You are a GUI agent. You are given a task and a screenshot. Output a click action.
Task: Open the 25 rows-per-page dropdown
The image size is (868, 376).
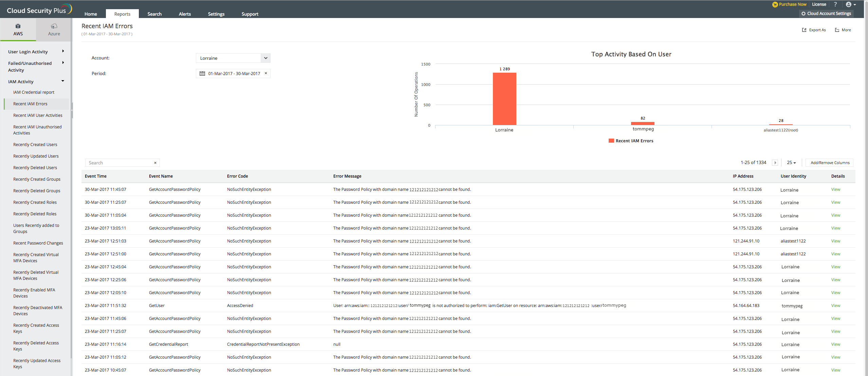(791, 163)
